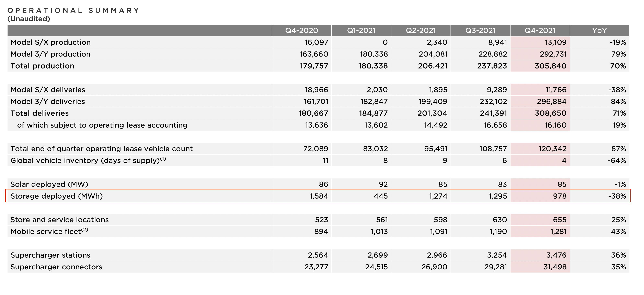
Task: Select the Storage deployed (MWh) row label
Action: (x=57, y=196)
